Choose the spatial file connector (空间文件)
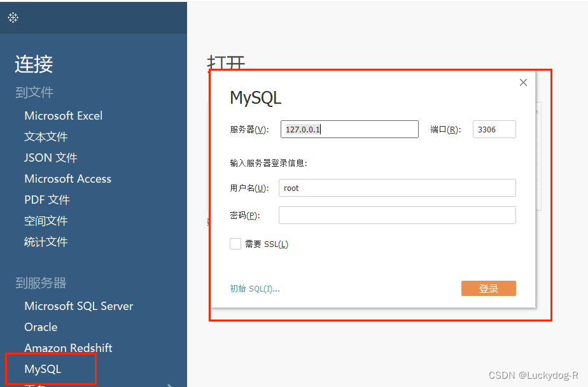Screen dimensions: 588x387 (x=46, y=221)
